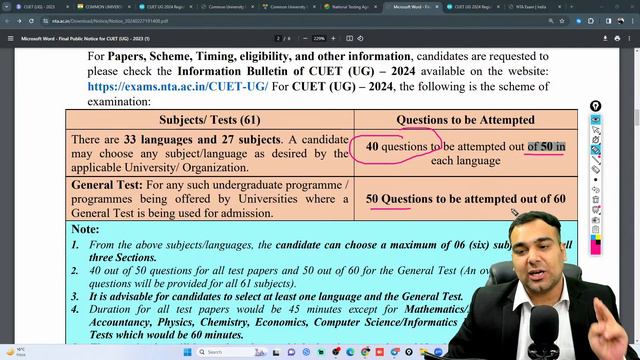Clear annotations with the trash icon
This screenshot has width=640, height=360.
[x=596, y=200]
